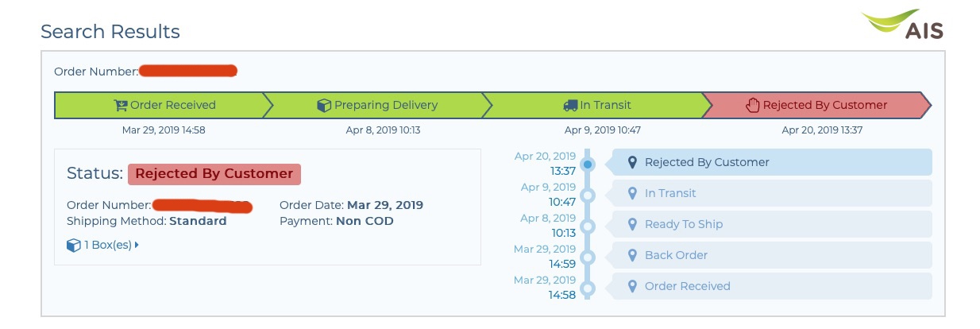Click the AIS logo

(902, 25)
